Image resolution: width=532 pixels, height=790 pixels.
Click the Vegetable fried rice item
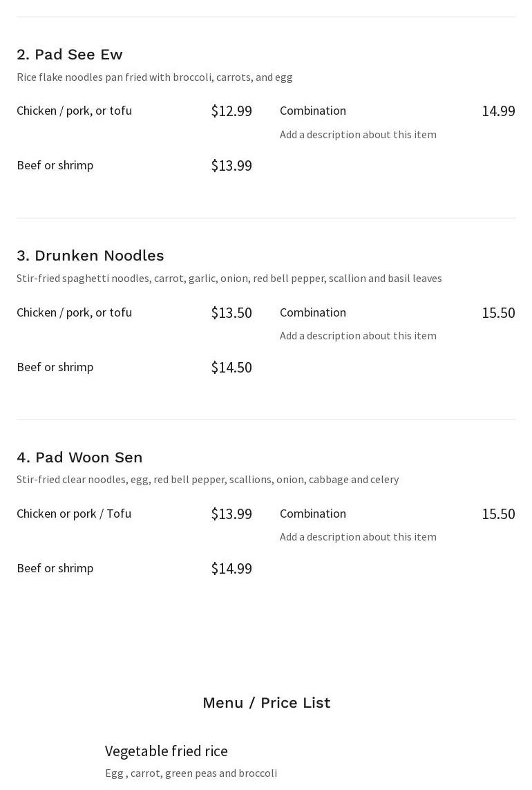[167, 751]
